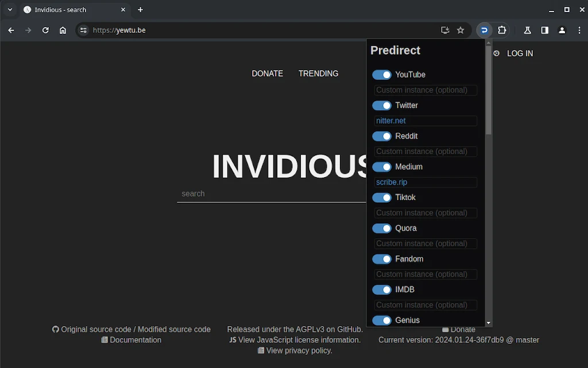Click YouTube custom instance field
Image resolution: width=588 pixels, height=368 pixels.
click(425, 90)
